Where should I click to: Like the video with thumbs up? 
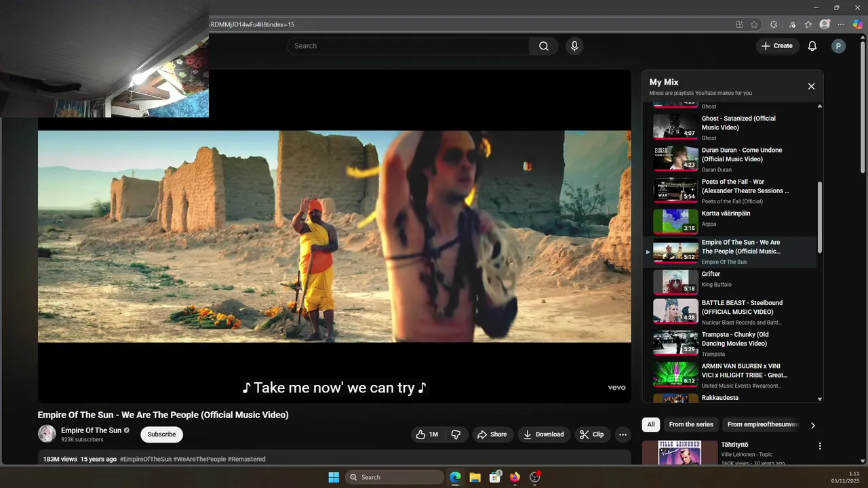427,434
